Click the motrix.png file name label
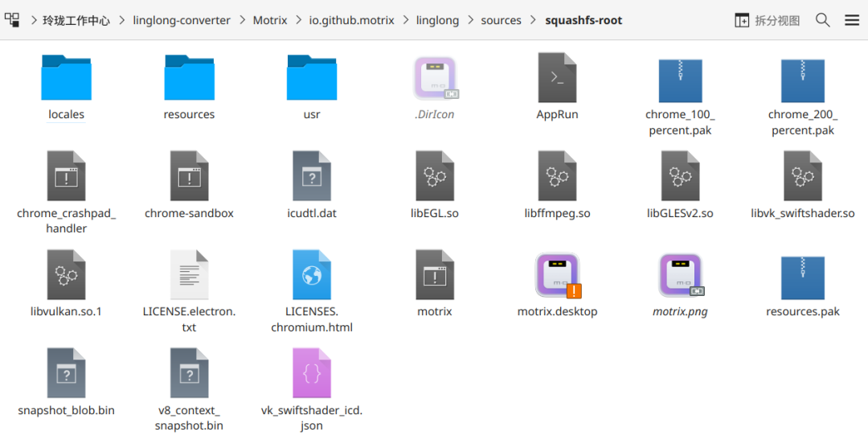This screenshot has height=444, width=868. (681, 311)
